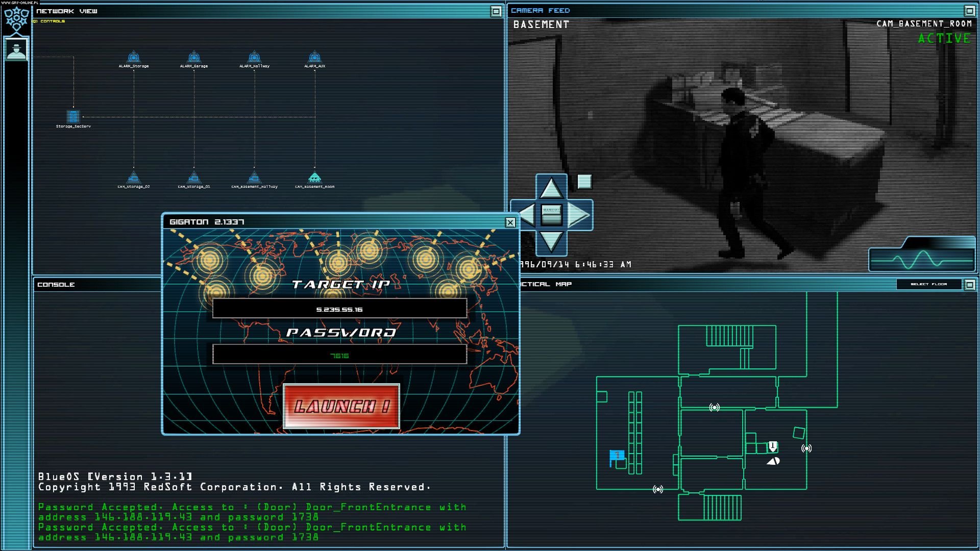
Task: Click the expand square on the Tactical Map header
Action: [x=969, y=284]
